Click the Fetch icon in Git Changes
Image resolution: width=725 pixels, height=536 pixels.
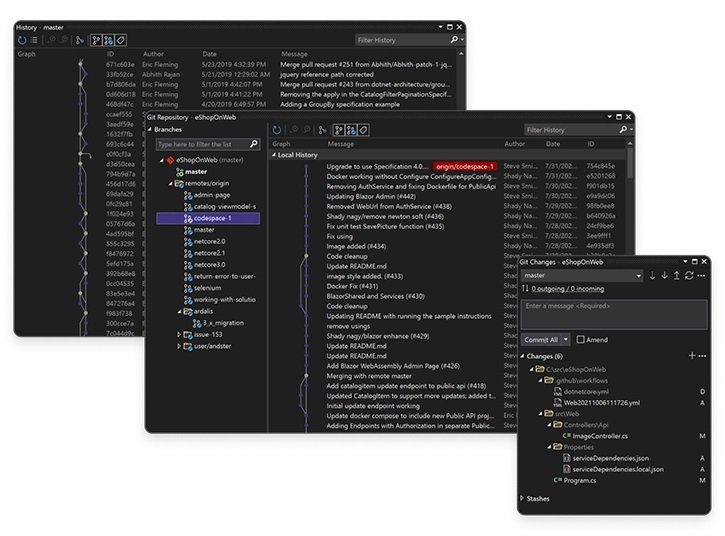pos(652,276)
